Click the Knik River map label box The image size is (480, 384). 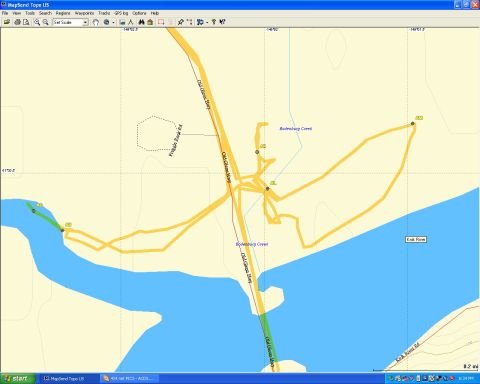(x=416, y=239)
